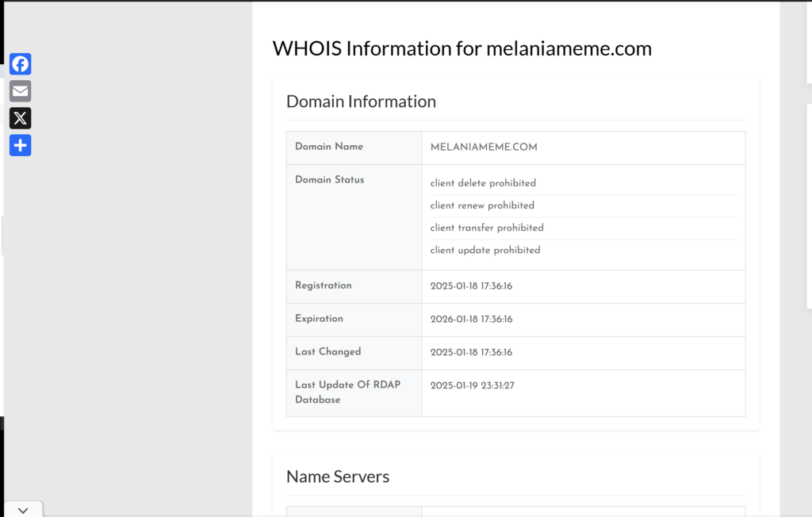Select the RDAP update time 2025-01-19 23:31:27
Image resolution: width=812 pixels, height=517 pixels.
pos(473,385)
